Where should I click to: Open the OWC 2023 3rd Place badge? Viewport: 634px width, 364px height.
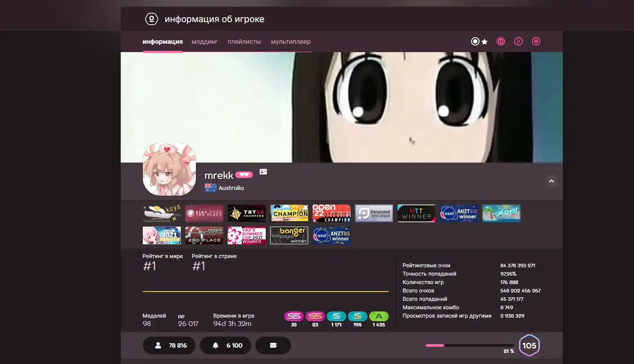[x=204, y=213]
